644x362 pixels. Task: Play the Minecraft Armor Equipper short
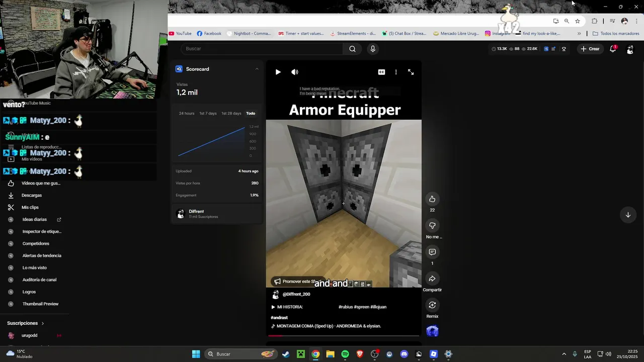pyautogui.click(x=278, y=72)
